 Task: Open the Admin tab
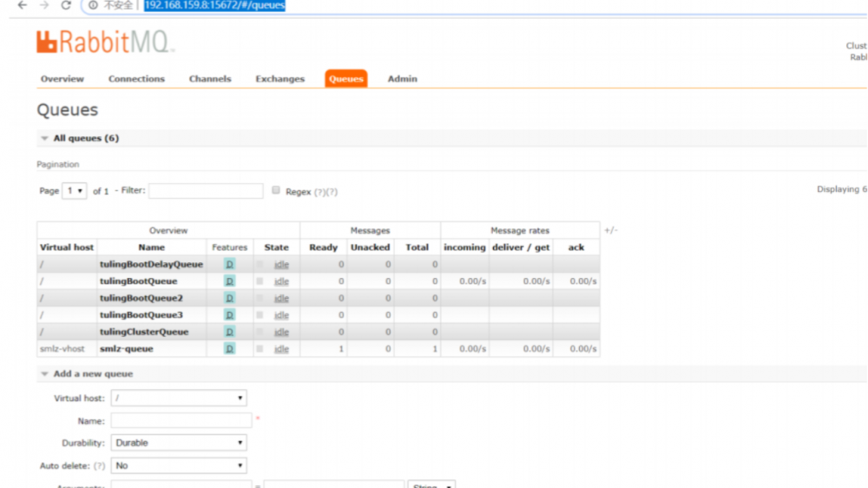coord(403,79)
